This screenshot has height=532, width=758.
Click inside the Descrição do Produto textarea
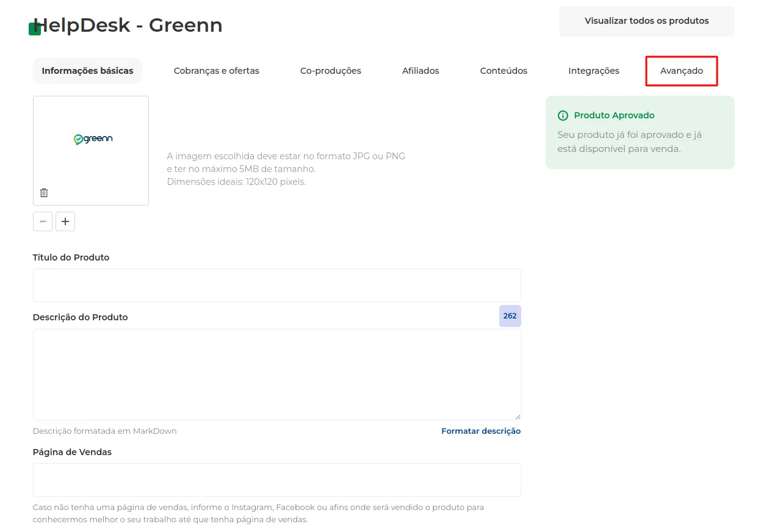pyautogui.click(x=277, y=375)
